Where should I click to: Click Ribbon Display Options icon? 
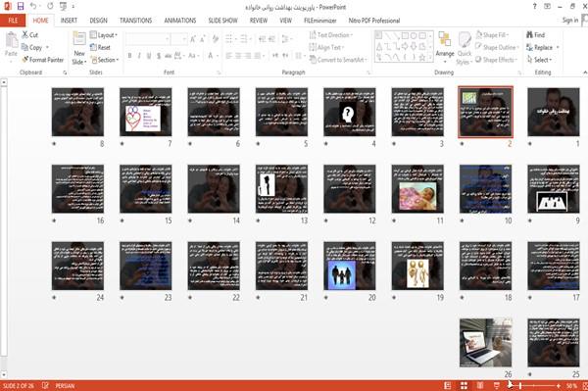click(547, 6)
